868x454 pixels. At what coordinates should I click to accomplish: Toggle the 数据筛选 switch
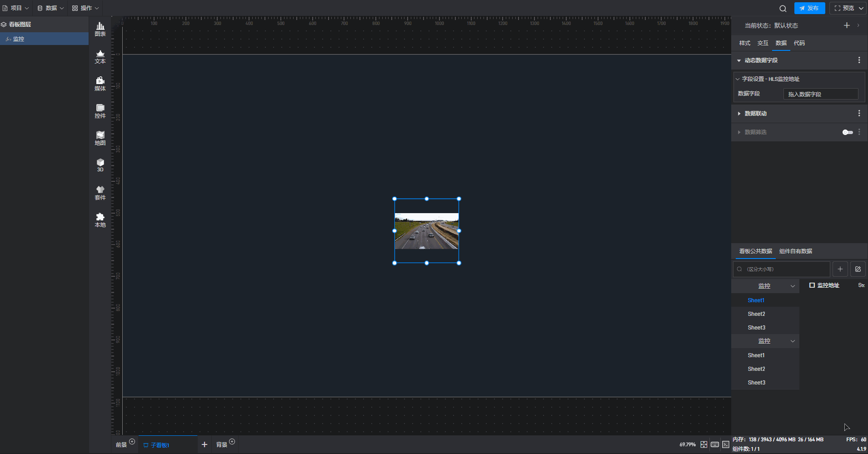[x=847, y=132]
